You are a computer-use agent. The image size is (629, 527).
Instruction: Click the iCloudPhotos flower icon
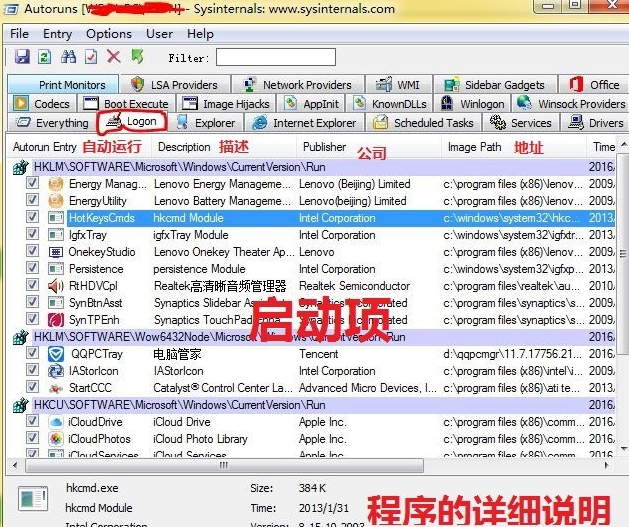56,439
